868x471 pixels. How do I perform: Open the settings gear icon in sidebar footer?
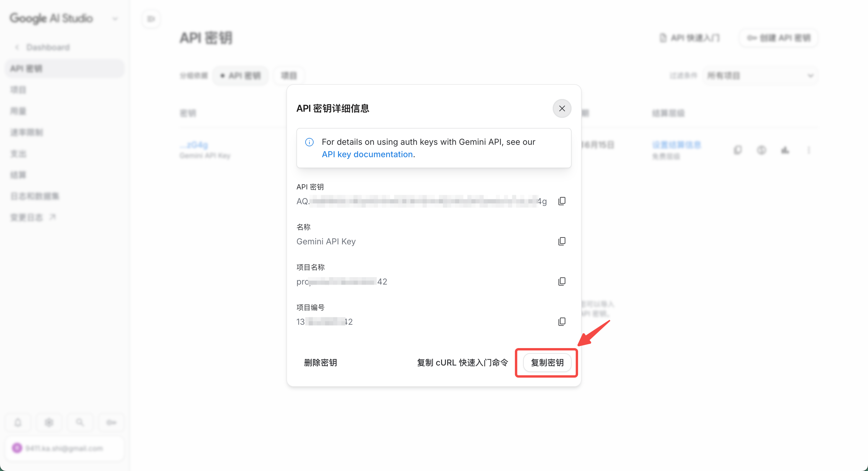(49, 423)
